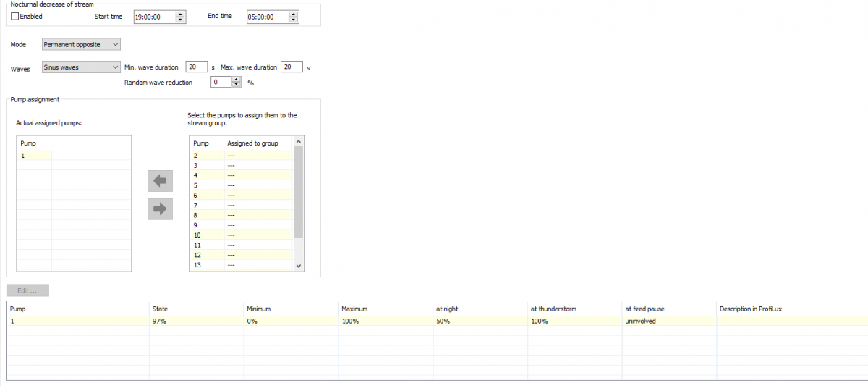868x386 pixels.
Task: Click the 50% at night cell
Action: 480,321
